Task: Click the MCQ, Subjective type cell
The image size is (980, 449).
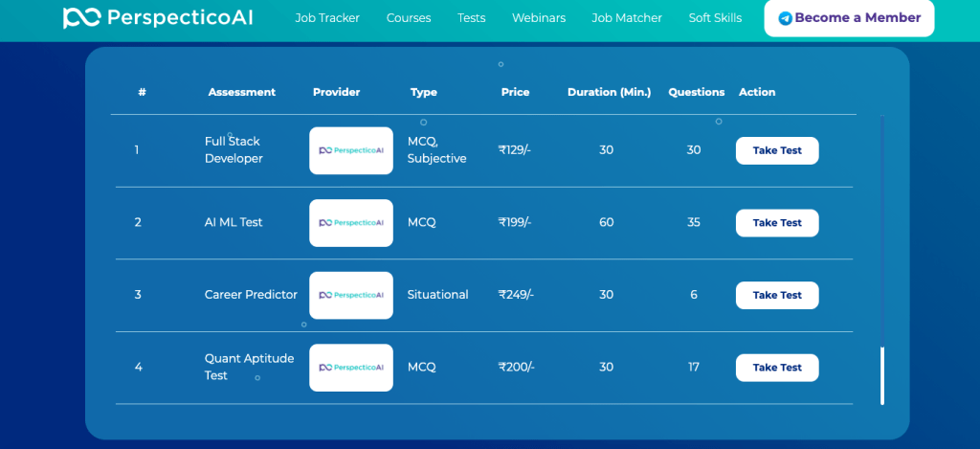Action: point(436,150)
